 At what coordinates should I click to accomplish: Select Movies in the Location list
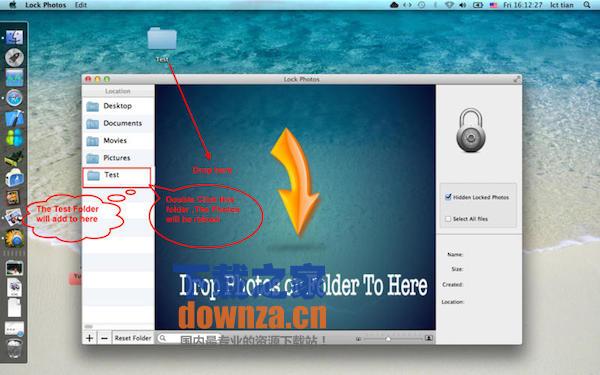118,140
